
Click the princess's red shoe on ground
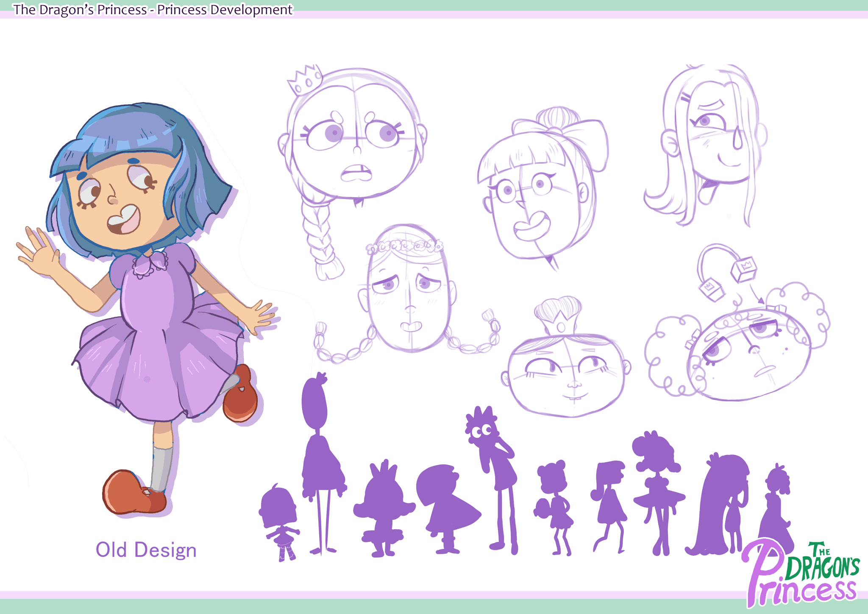(x=133, y=492)
